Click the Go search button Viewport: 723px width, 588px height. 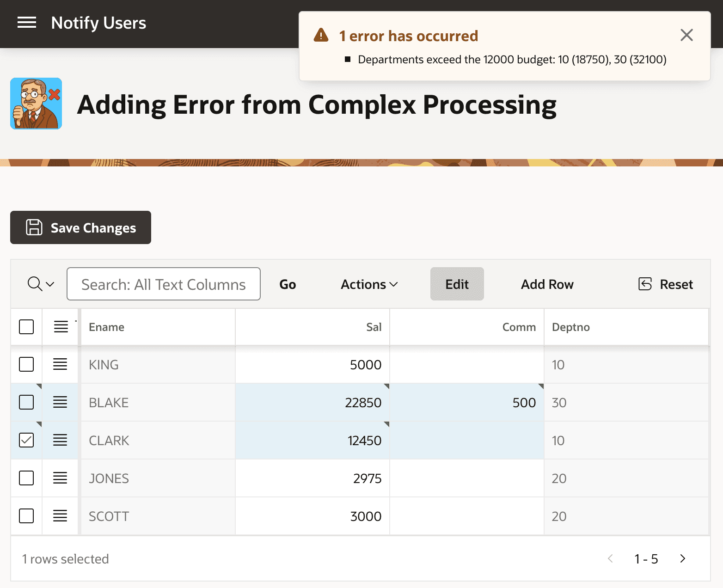tap(288, 284)
